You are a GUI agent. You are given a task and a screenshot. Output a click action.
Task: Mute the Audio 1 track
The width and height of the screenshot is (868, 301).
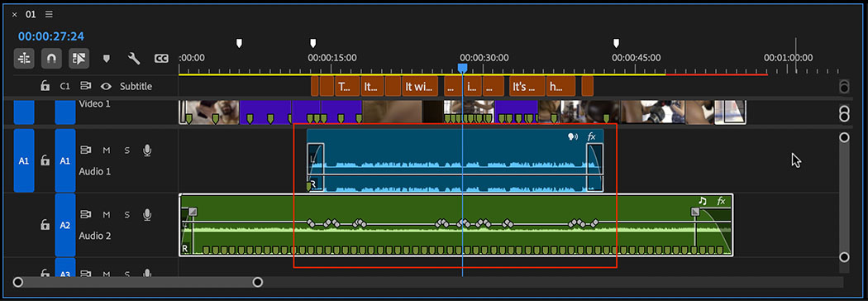pyautogui.click(x=107, y=150)
